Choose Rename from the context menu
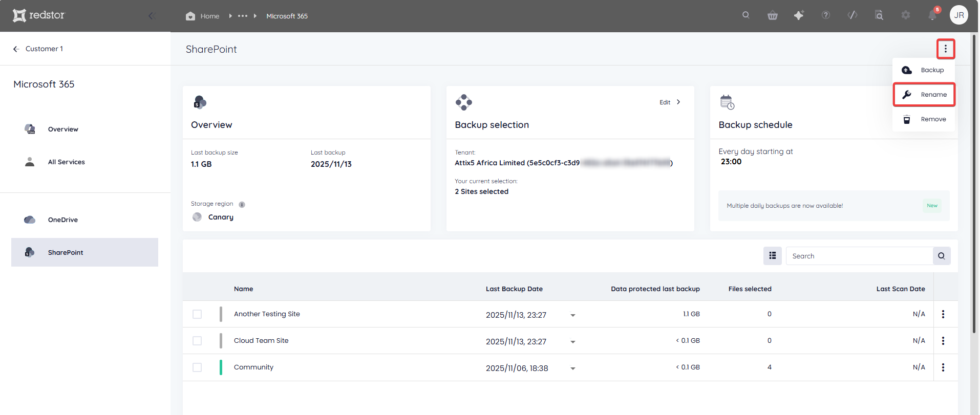 tap(924, 95)
